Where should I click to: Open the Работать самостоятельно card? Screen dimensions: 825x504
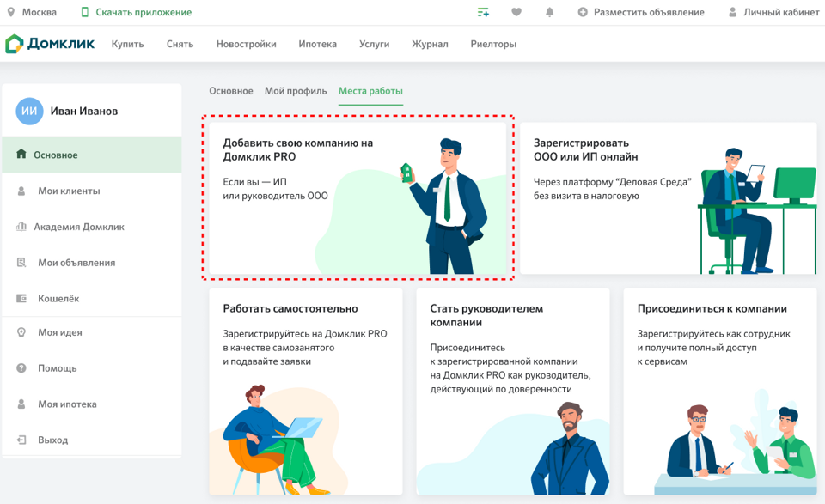point(306,392)
